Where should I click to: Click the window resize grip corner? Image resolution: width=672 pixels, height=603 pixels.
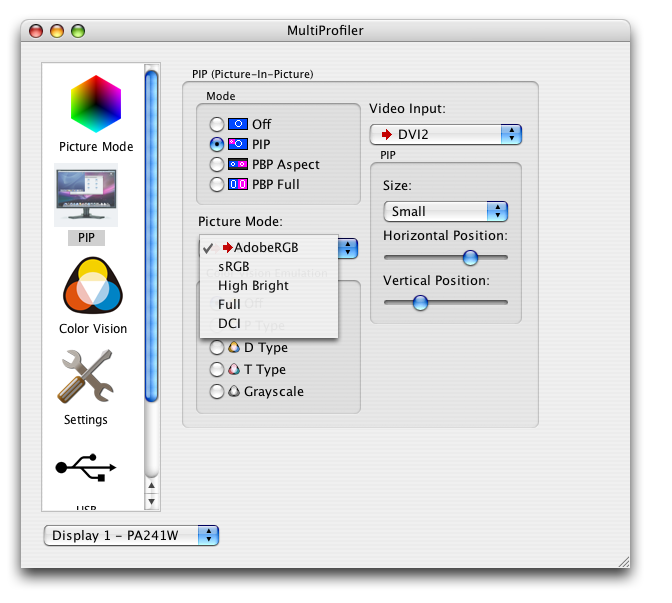point(624,562)
